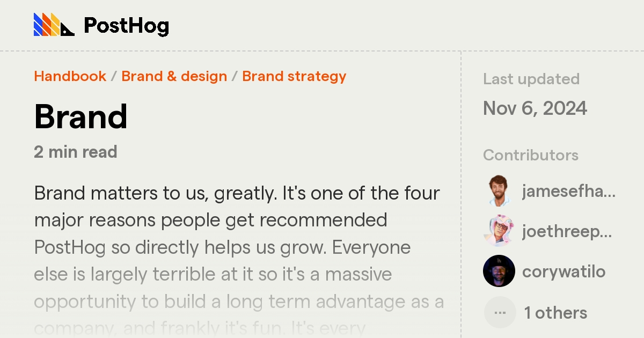Click the PostHog hedgehog logo icon
Viewport: 644px width, 338px height.
coord(53,24)
